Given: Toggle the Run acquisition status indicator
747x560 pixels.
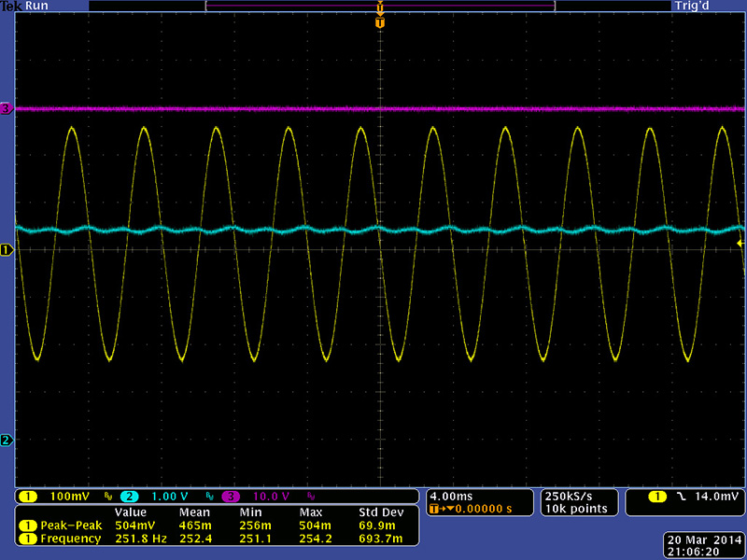Looking at the screenshot, I should pyautogui.click(x=37, y=6).
